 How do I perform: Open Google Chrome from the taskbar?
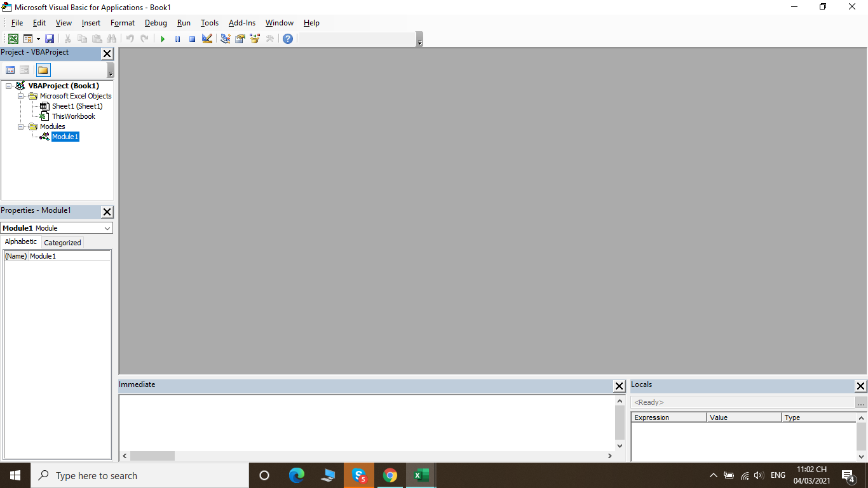pyautogui.click(x=390, y=475)
